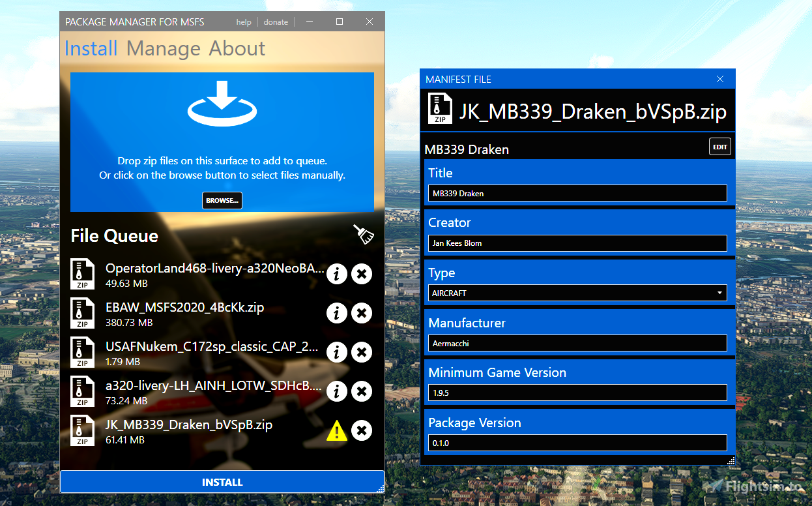Screen dimensions: 812x506
Task: Minimize the Package Manager window
Action: click(310, 22)
